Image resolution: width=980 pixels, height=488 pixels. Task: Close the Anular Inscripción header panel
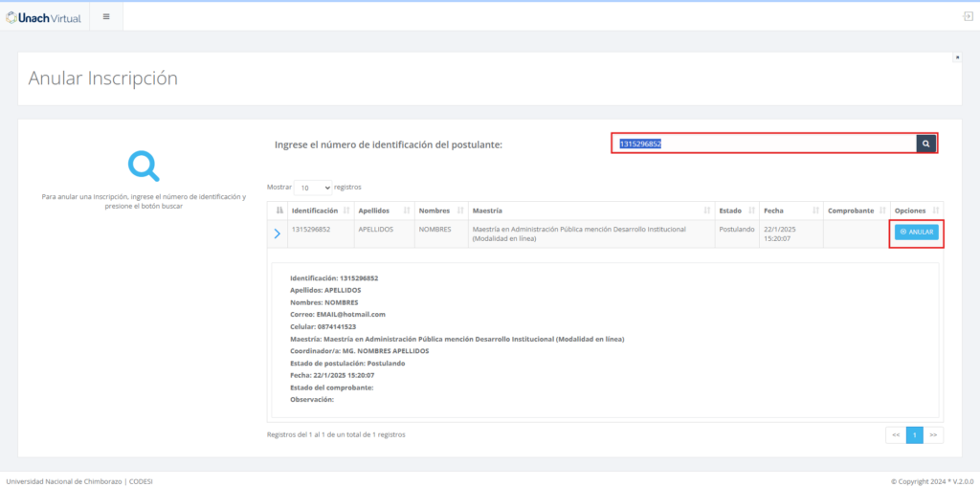point(956,57)
